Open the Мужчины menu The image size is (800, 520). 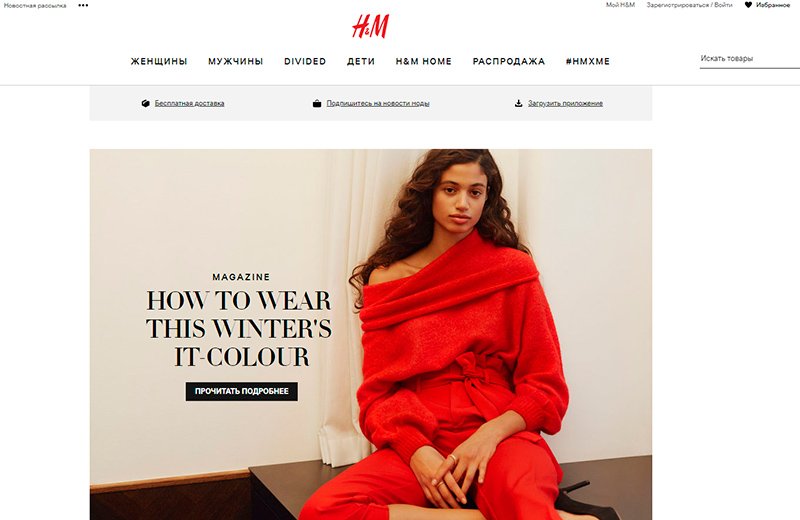click(x=236, y=61)
